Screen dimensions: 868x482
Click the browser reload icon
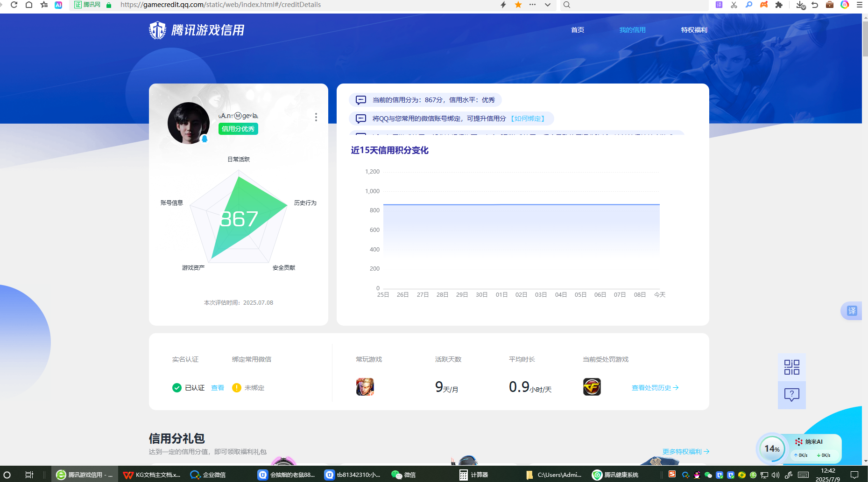tap(14, 5)
